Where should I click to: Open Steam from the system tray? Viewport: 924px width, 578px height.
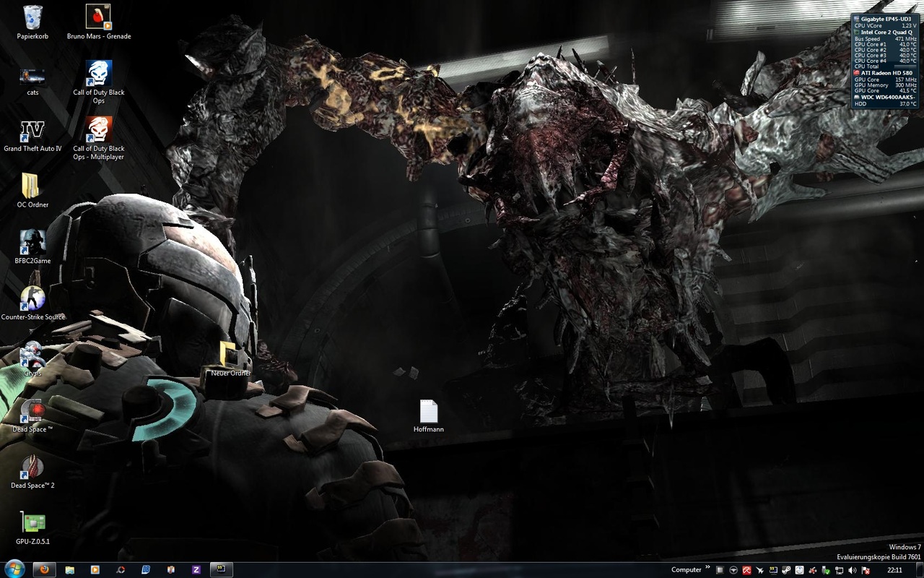(786, 570)
